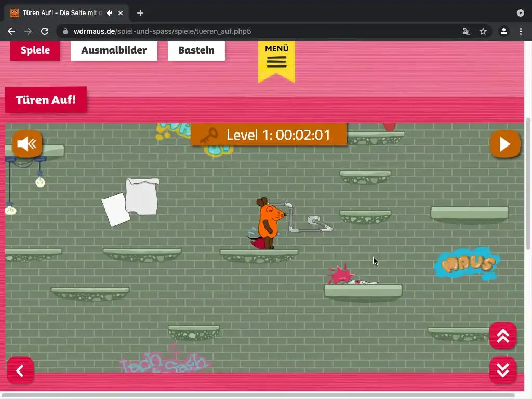Click the vertical page scrollbar
The height and width of the screenshot is (399, 532).
pyautogui.click(x=528, y=184)
